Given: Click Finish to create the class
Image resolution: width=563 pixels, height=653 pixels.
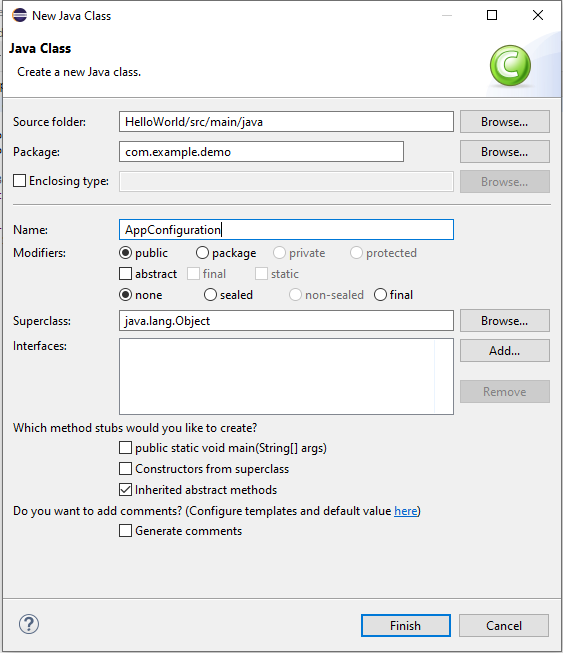Looking at the screenshot, I should point(406,626).
